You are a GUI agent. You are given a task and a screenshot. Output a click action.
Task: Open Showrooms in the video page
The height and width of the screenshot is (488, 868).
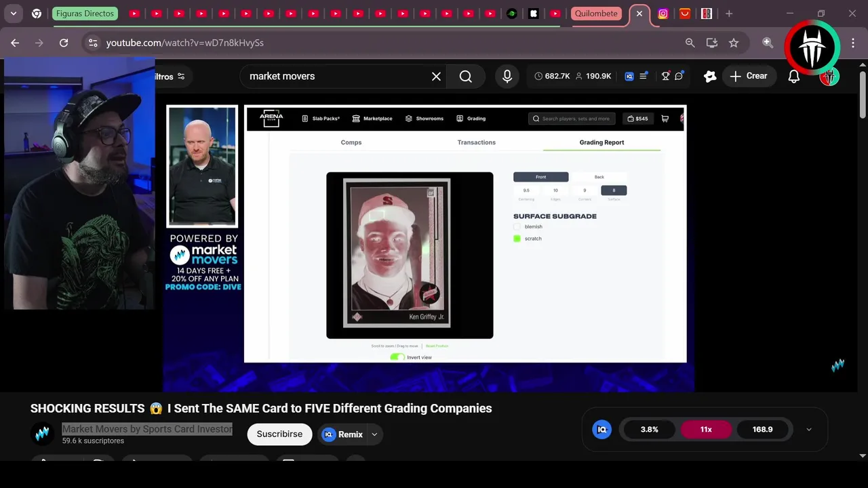pyautogui.click(x=425, y=119)
